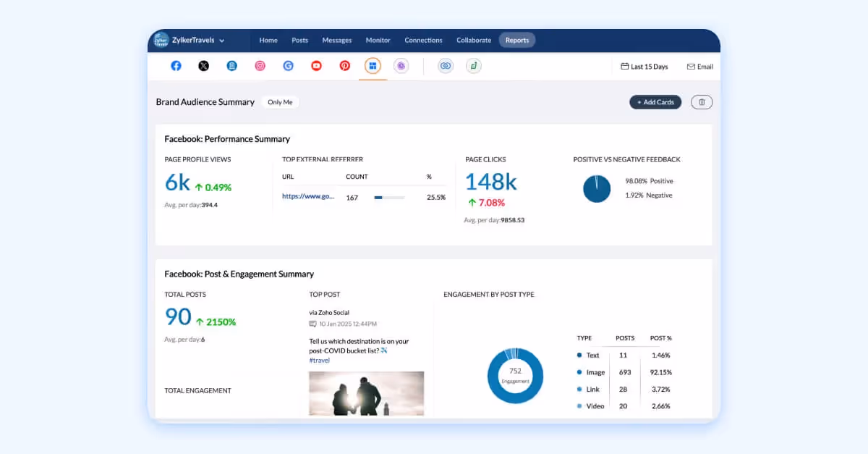Select the Google Business Profile channel

click(288, 66)
